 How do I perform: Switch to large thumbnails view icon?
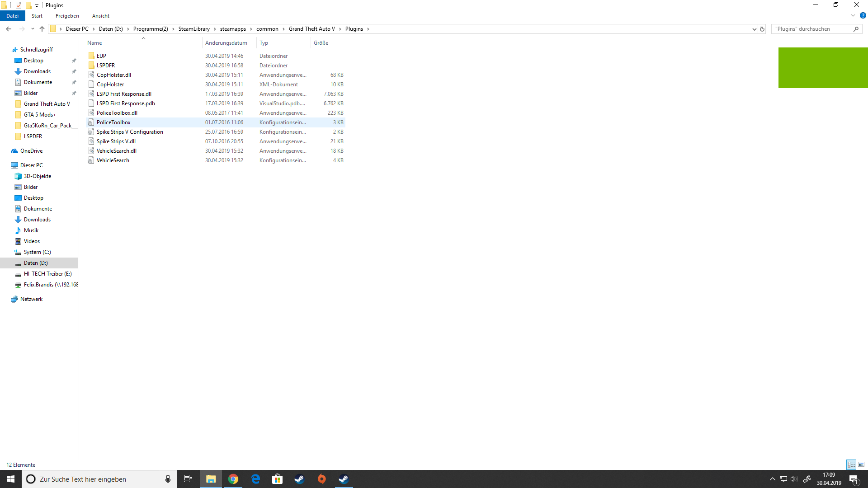pos(861,465)
